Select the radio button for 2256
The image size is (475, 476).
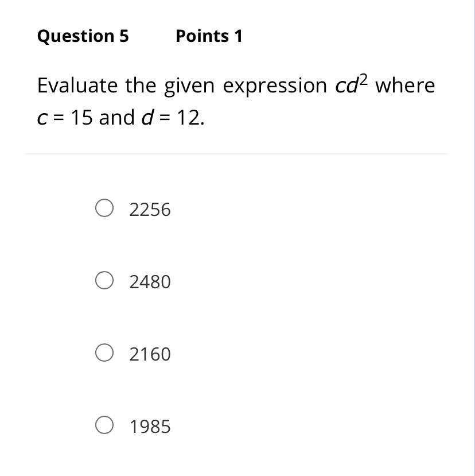click(x=104, y=208)
